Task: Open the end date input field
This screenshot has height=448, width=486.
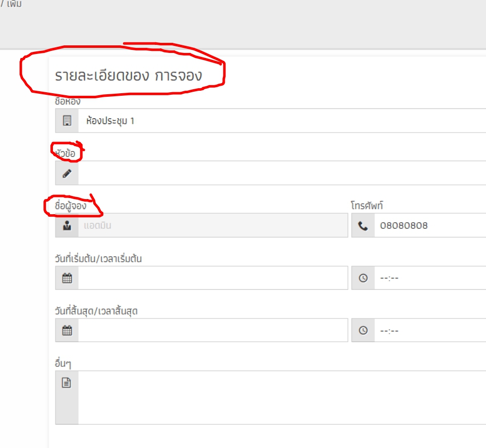Action: (213, 330)
